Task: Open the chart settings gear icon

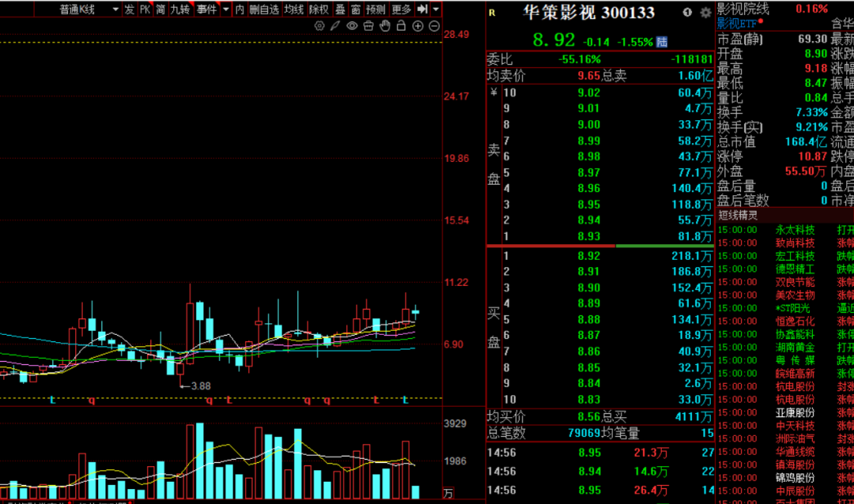Action: pos(319,25)
